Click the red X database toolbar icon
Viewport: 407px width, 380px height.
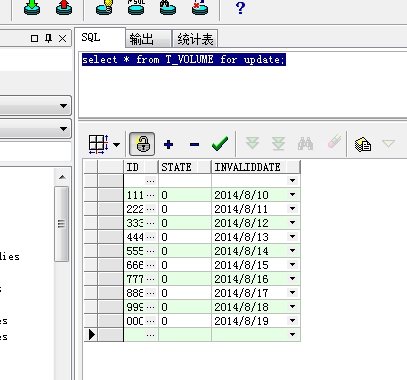pos(200,7)
